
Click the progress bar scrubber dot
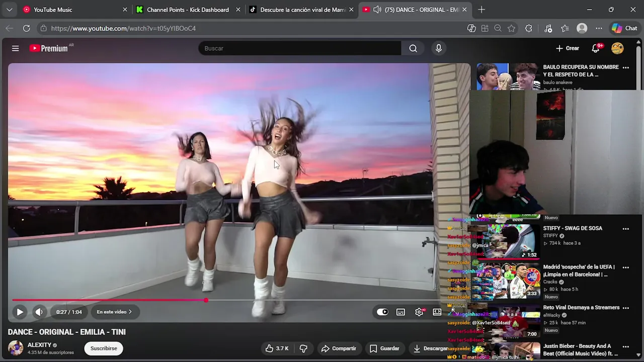pos(206,300)
